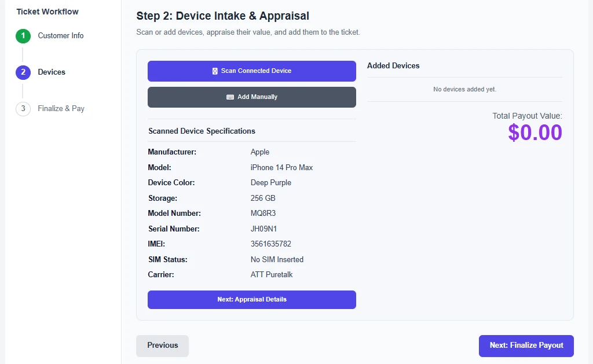Click the green step 1 circle
The width and height of the screenshot is (593, 364).
(x=23, y=36)
